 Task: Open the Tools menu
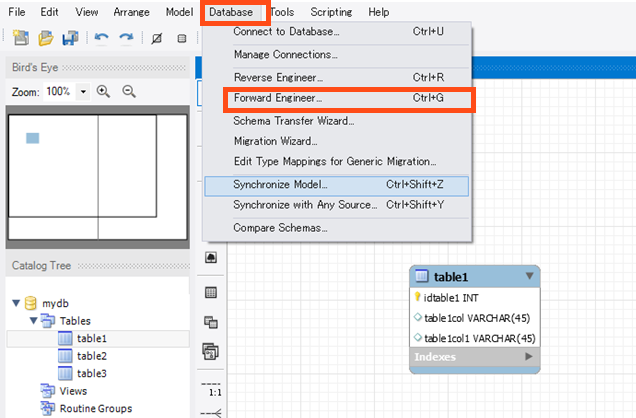coord(282,12)
